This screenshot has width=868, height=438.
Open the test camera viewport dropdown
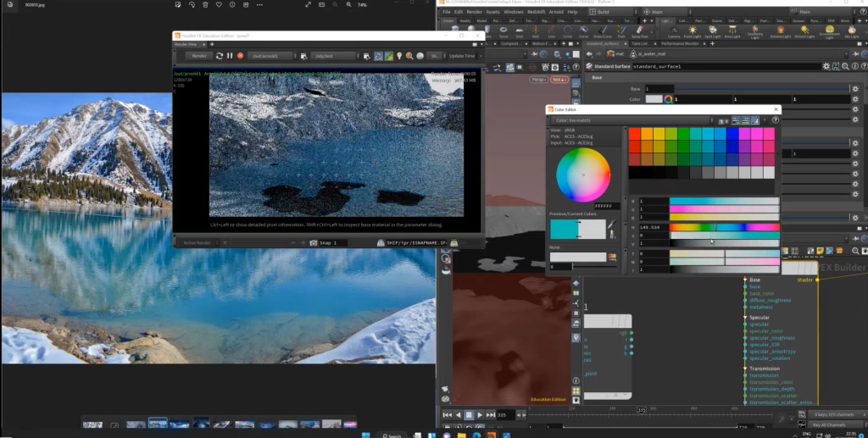tap(559, 80)
